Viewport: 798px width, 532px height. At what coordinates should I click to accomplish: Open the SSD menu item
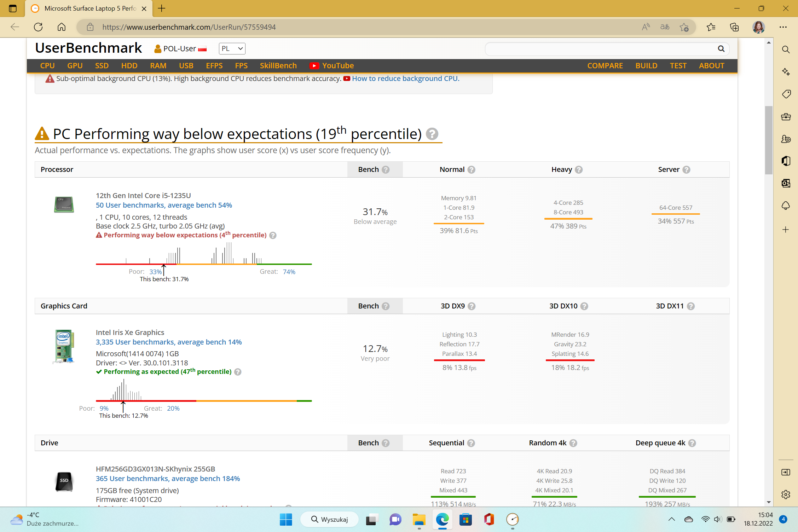(102, 66)
